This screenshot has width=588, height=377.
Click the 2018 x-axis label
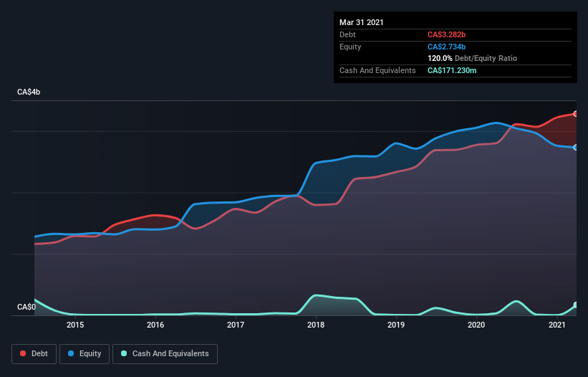coord(316,325)
